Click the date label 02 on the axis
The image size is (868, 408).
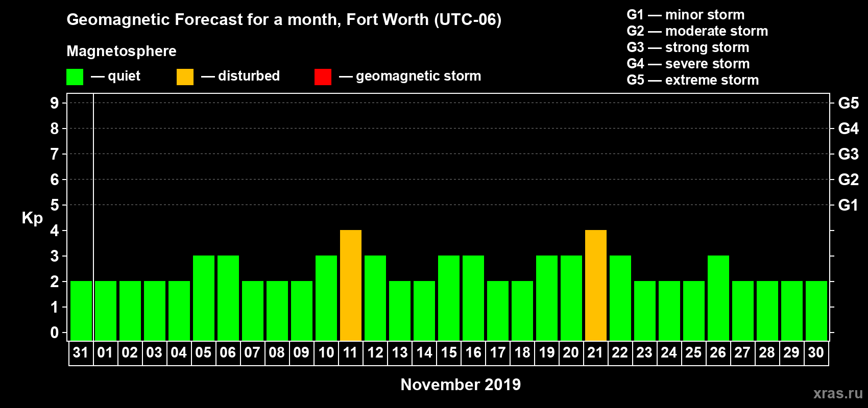(x=130, y=352)
